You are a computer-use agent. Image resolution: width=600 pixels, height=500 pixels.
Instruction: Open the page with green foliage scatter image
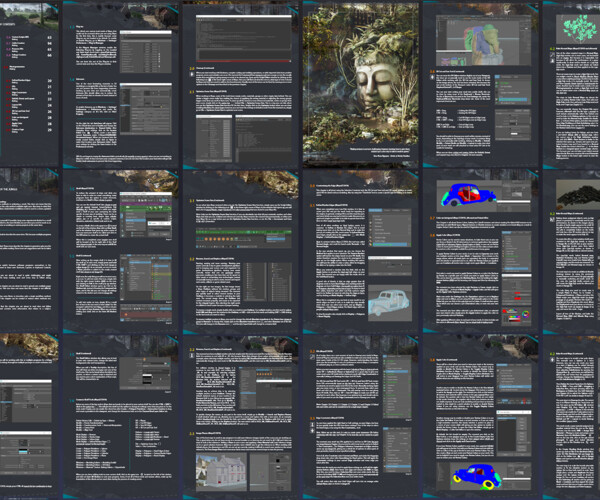(572, 84)
